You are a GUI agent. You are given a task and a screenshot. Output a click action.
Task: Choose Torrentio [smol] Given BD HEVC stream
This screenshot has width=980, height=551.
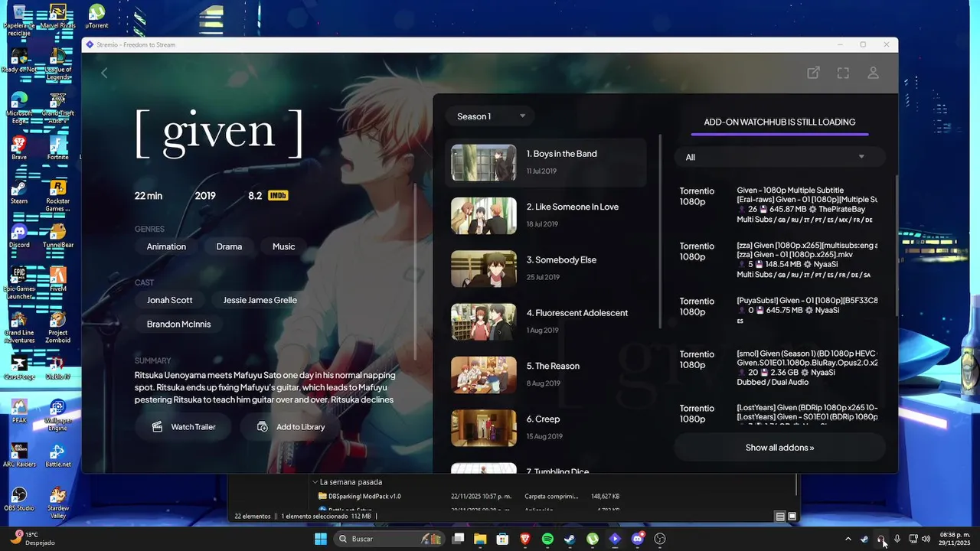click(779, 367)
